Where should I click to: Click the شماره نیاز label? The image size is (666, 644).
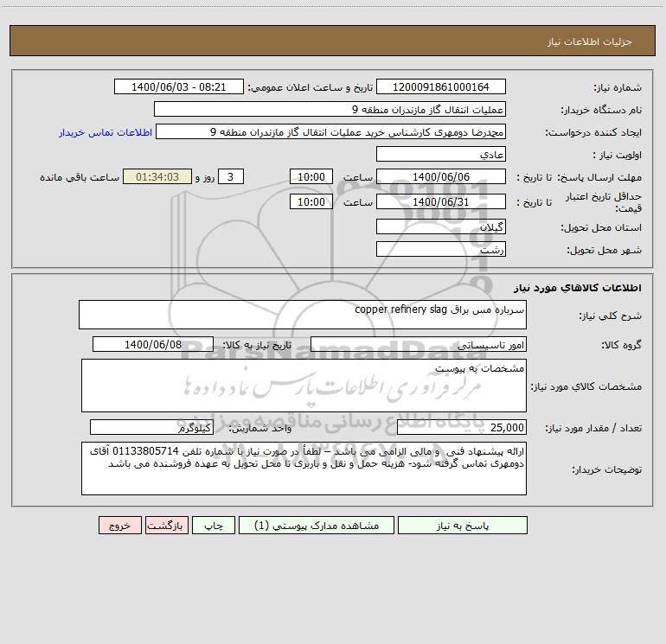pos(618,88)
